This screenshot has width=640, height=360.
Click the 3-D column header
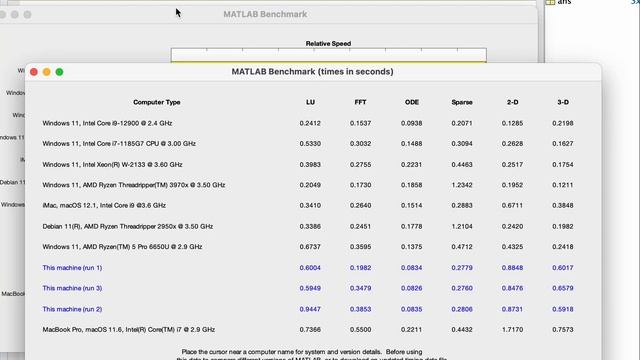tap(563, 102)
